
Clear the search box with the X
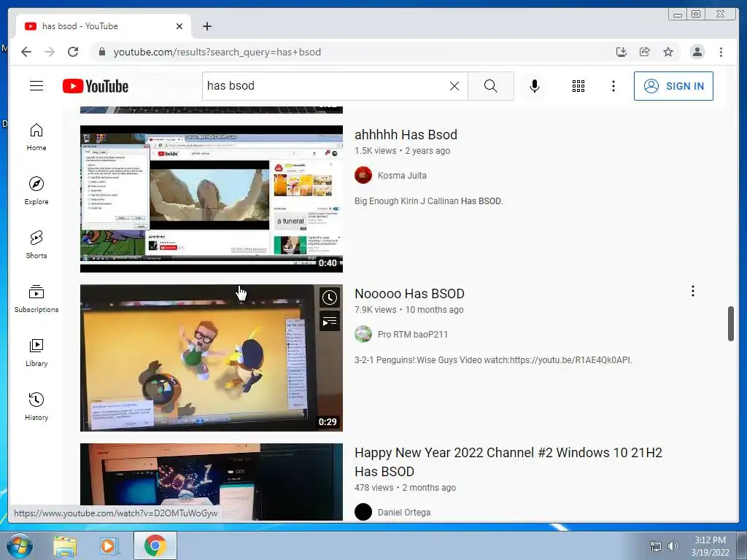click(454, 86)
